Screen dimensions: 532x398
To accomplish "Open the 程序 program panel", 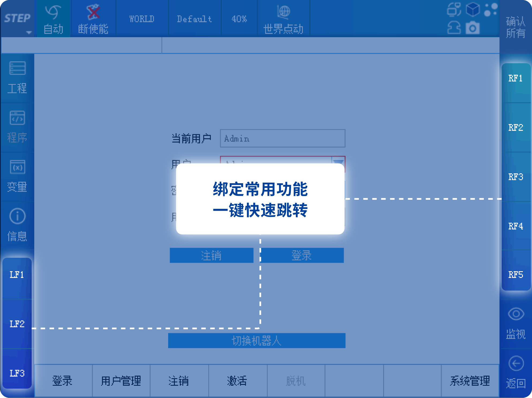I will [17, 127].
